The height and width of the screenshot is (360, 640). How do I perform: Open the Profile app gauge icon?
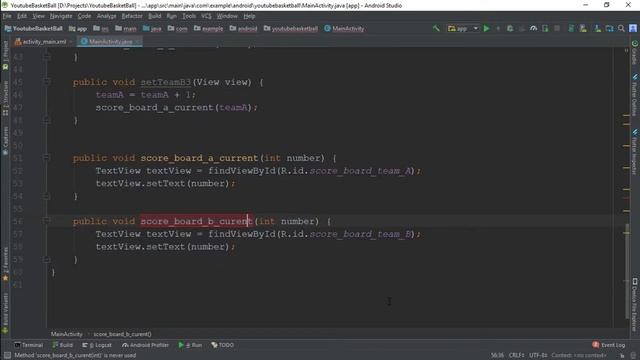[533, 29]
